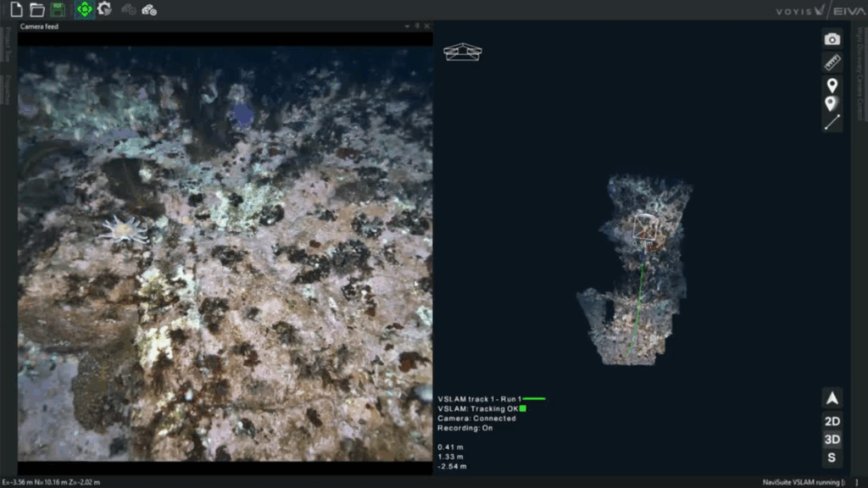Create a new project file

click(15, 9)
